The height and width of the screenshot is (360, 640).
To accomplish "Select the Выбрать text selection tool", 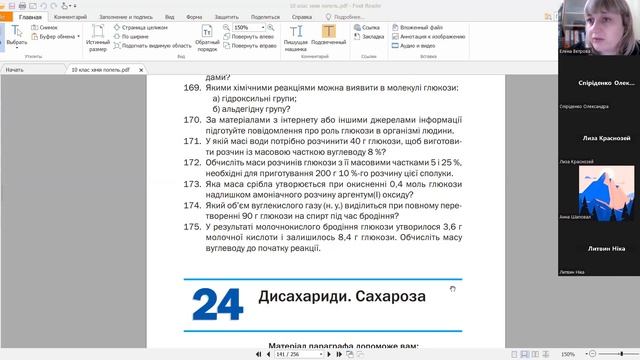I will point(17,34).
